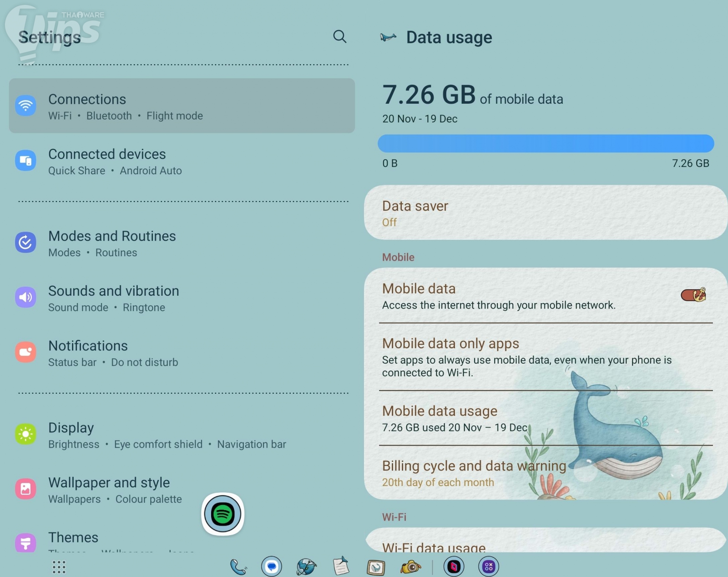The height and width of the screenshot is (577, 728).
Task: Click the "Settings" panel title
Action: coord(50,37)
